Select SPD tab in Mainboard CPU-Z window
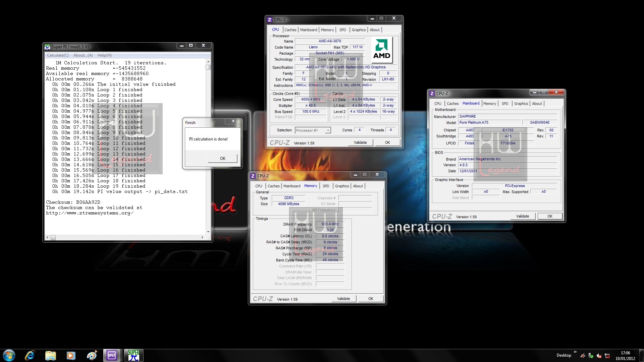644x362 pixels. (x=505, y=104)
